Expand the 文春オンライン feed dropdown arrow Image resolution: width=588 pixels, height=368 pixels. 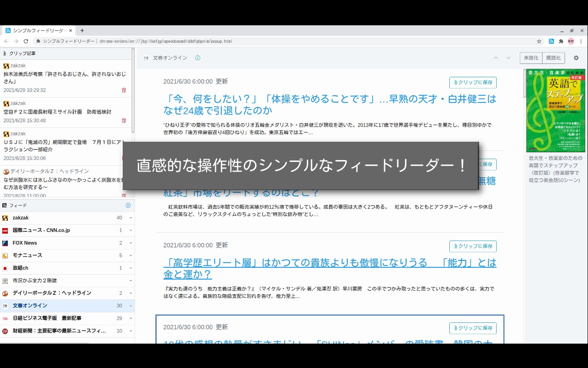coord(130,306)
